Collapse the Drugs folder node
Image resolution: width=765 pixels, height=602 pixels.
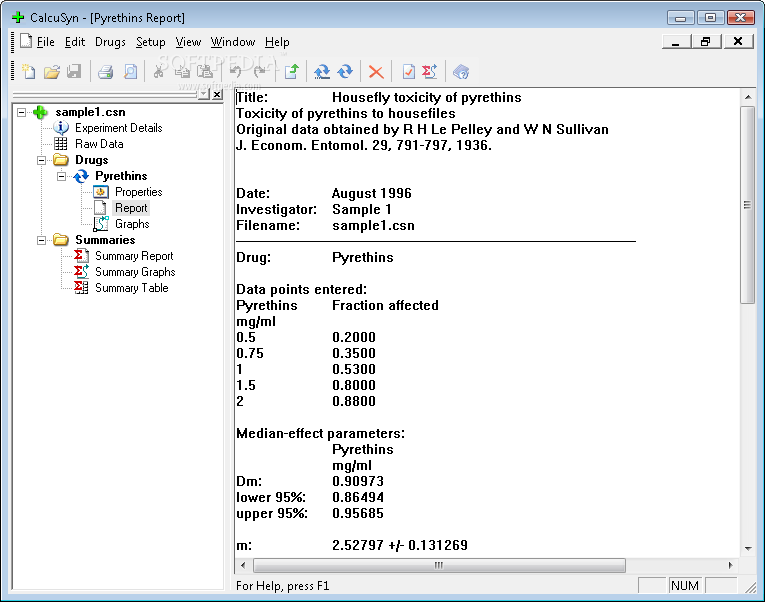tap(41, 160)
